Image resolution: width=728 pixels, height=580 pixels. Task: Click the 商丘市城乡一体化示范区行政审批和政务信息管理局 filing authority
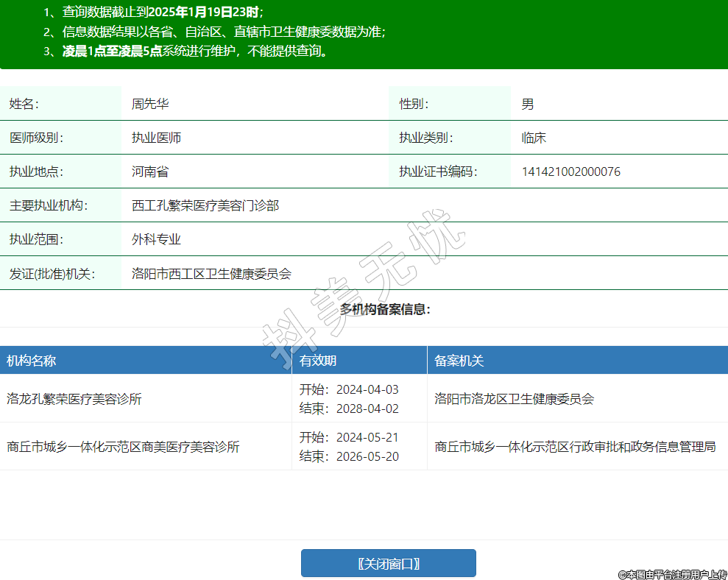575,447
